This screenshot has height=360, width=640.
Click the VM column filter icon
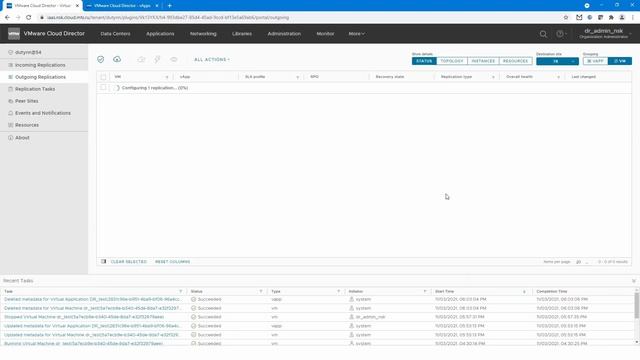[167, 77]
